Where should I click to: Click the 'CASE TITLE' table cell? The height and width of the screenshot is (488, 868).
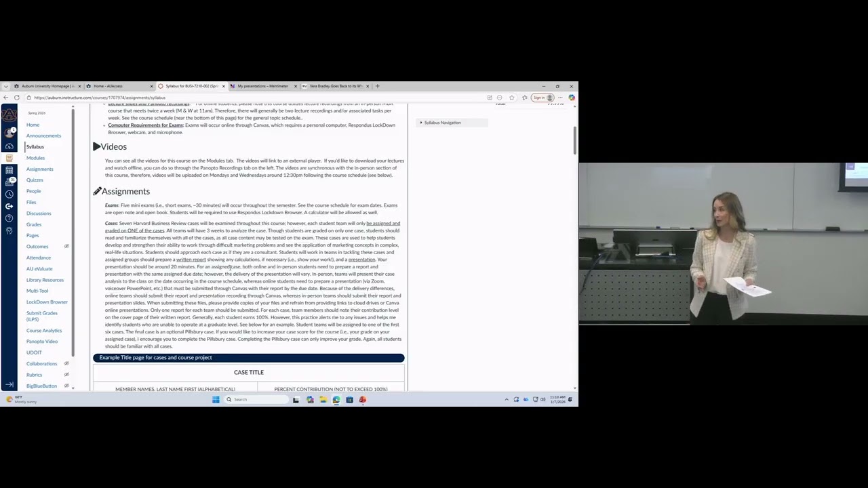click(x=248, y=372)
